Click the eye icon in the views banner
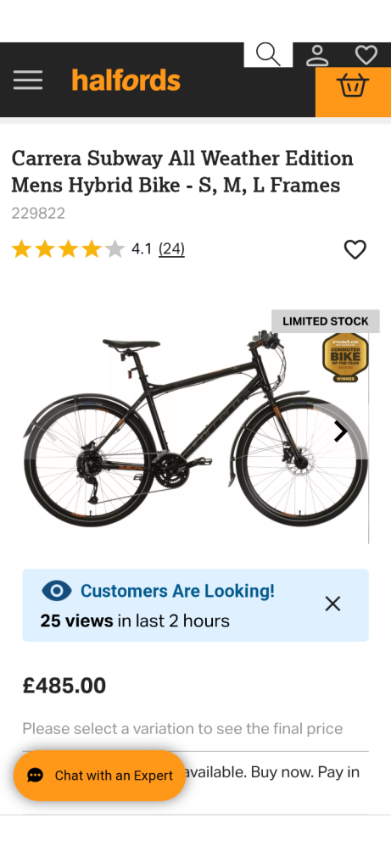Viewport: 391px width, 868px height. click(x=57, y=591)
